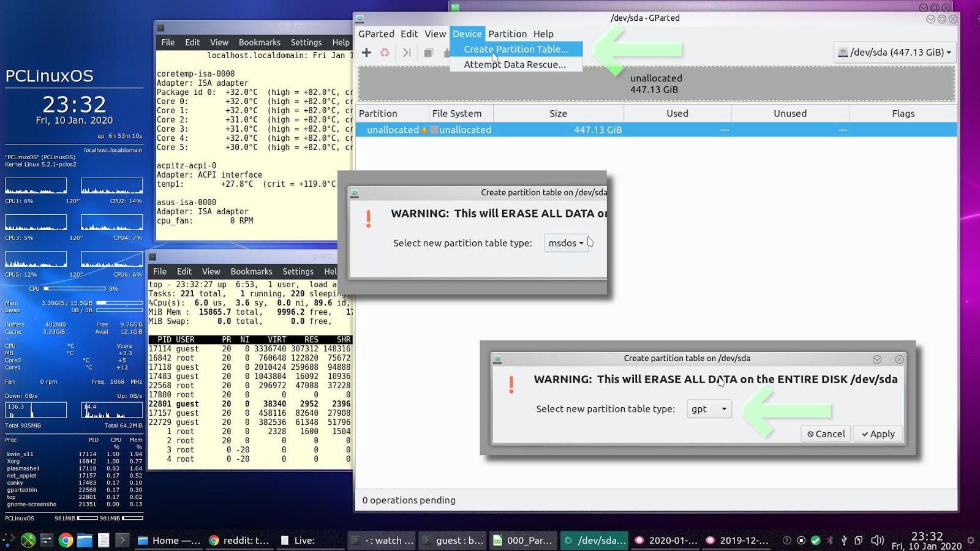Click the Paste partition toolbar icon
This screenshot has height=551, width=980.
point(447,53)
